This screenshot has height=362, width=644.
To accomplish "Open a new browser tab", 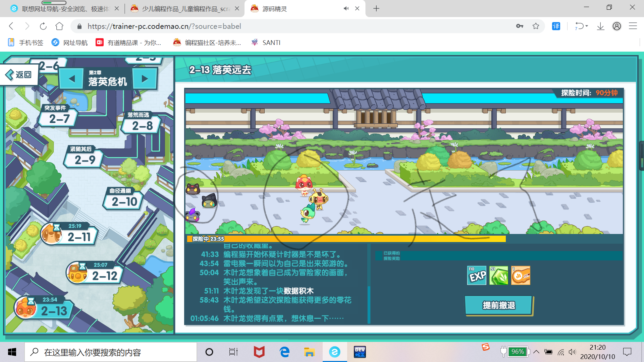I will (376, 9).
